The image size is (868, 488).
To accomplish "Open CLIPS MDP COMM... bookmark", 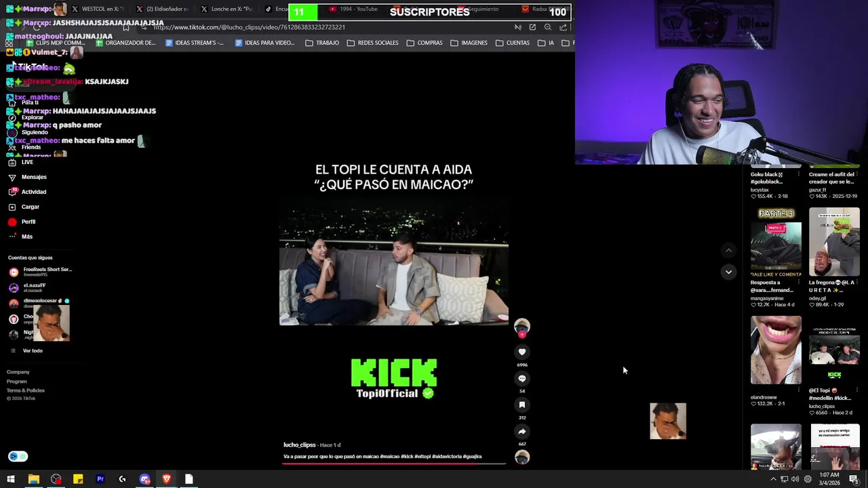I will [x=56, y=43].
